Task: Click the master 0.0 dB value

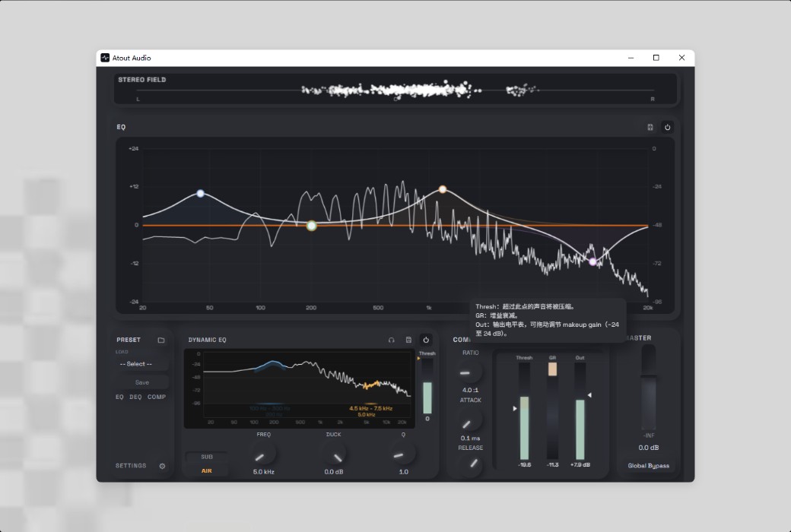Action: click(x=648, y=448)
